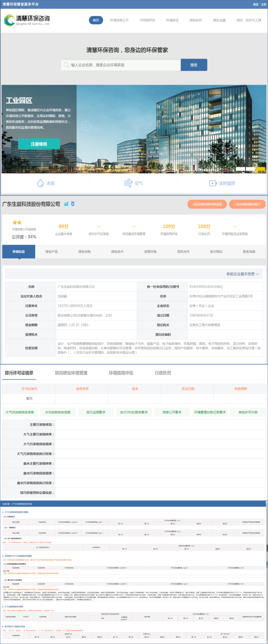Image resolution: width=268 pixels, height=644 pixels.
Task: Open the 绿色金融 navigation item
Action: tap(219, 20)
